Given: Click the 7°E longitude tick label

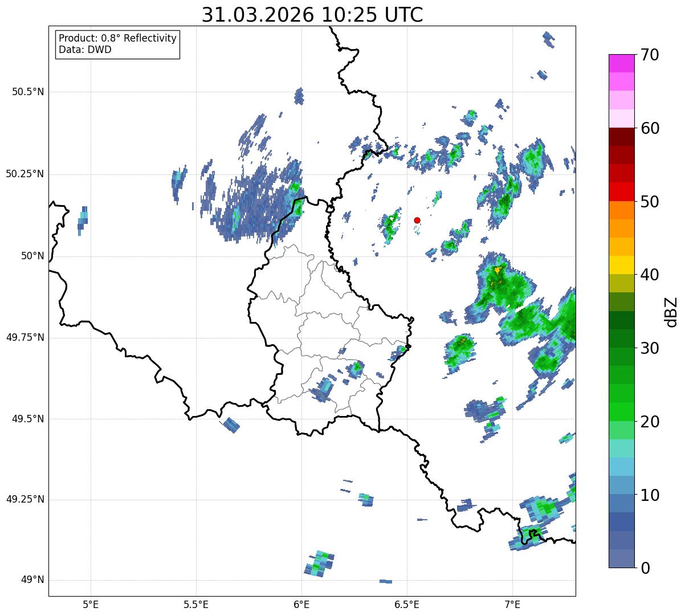Looking at the screenshot, I should click(513, 603).
